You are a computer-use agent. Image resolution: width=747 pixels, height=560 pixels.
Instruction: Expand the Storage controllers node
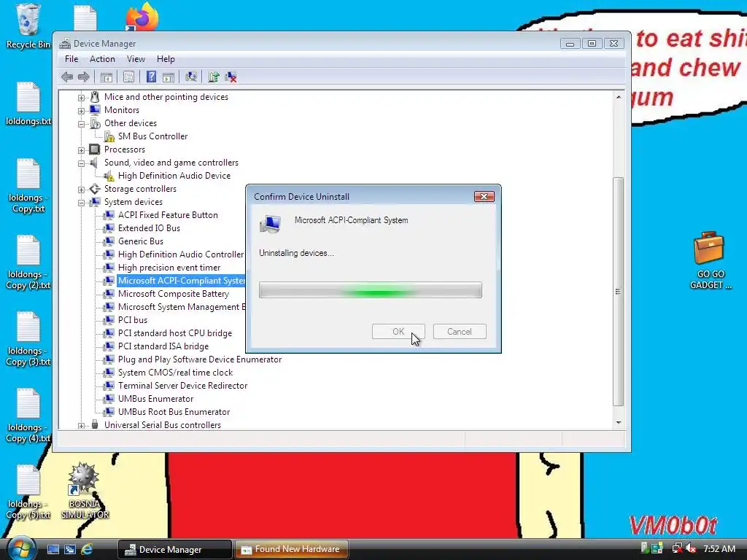(x=82, y=190)
